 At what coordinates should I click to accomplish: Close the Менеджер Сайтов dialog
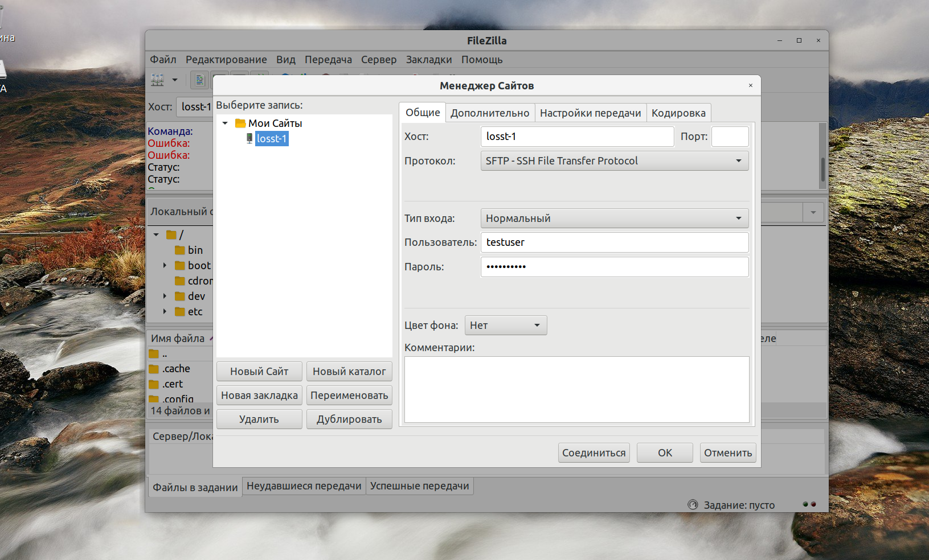[751, 85]
